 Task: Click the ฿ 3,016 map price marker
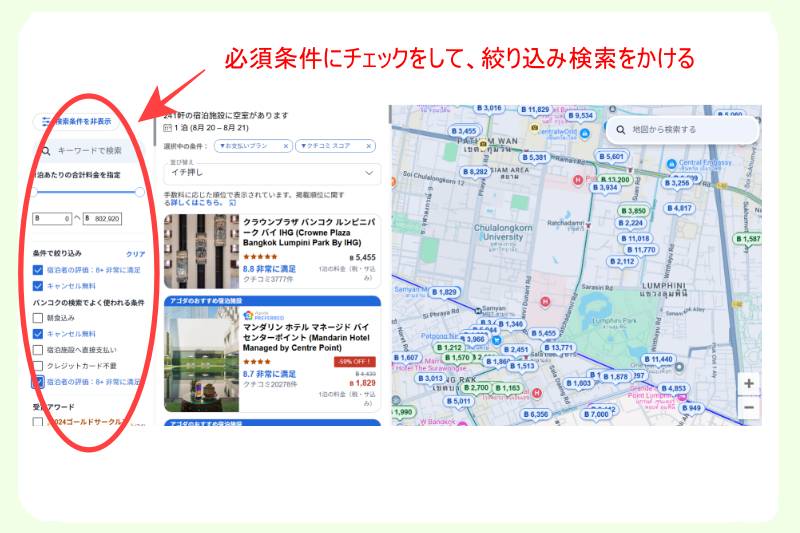pos(489,108)
